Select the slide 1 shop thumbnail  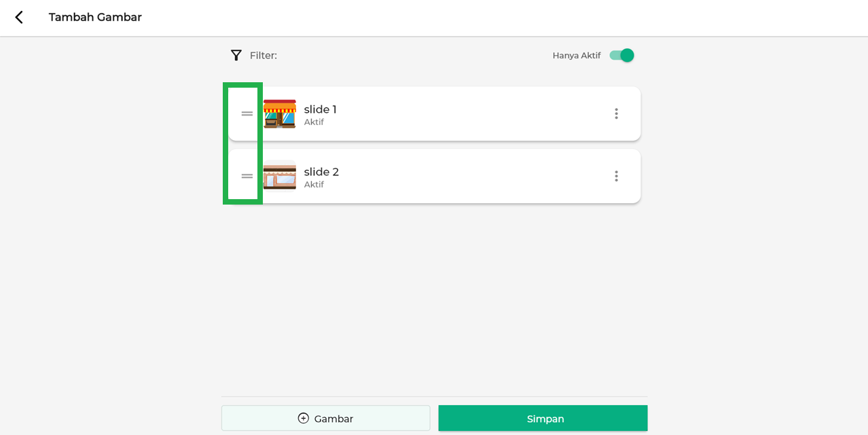[280, 114]
